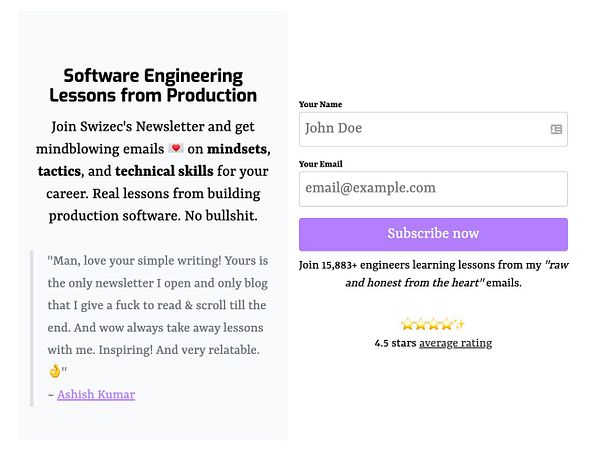Click the 'Your Email' field label

click(x=320, y=163)
